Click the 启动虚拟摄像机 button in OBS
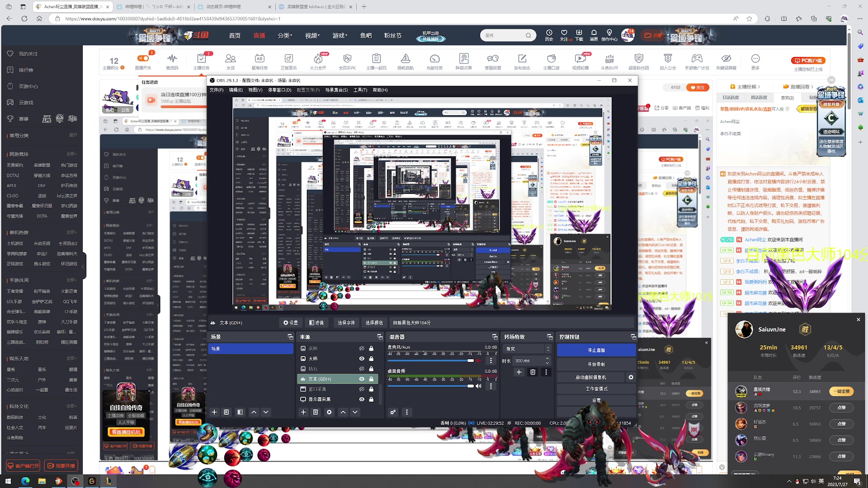Screen dimensions: 868x488 (x=590, y=377)
